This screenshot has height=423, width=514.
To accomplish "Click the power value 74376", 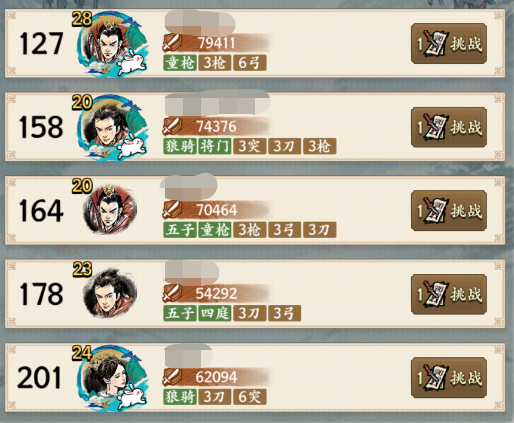I will (217, 127).
